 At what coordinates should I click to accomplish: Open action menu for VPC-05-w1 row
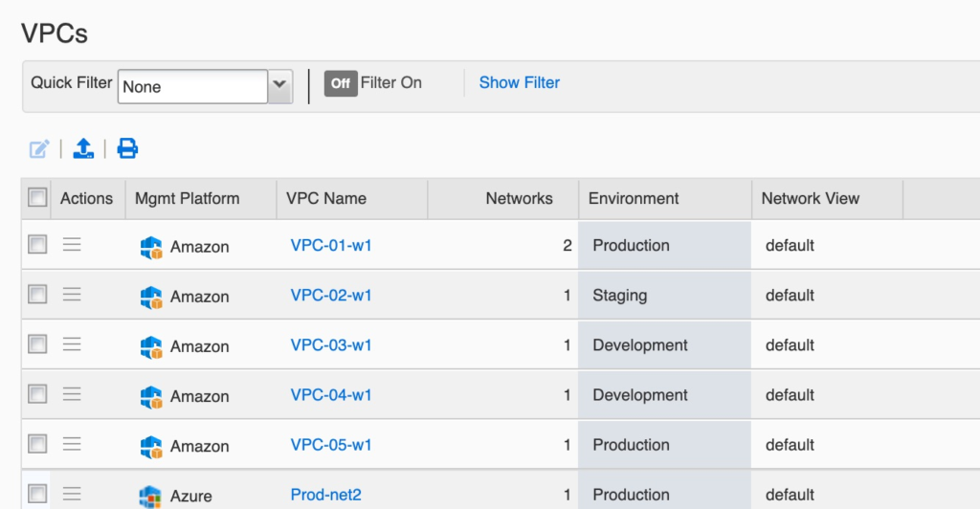click(x=72, y=444)
